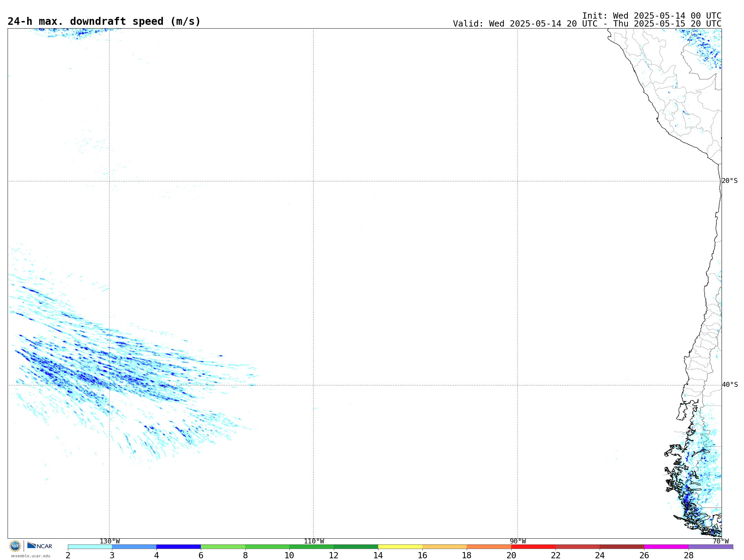Click the plot title '24-h max. downdraft speed (m/s)'

click(x=104, y=21)
